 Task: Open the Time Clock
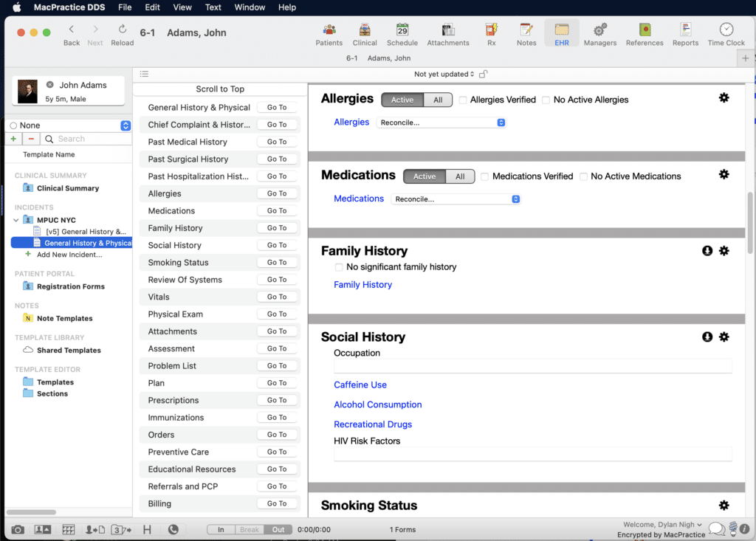tap(726, 35)
